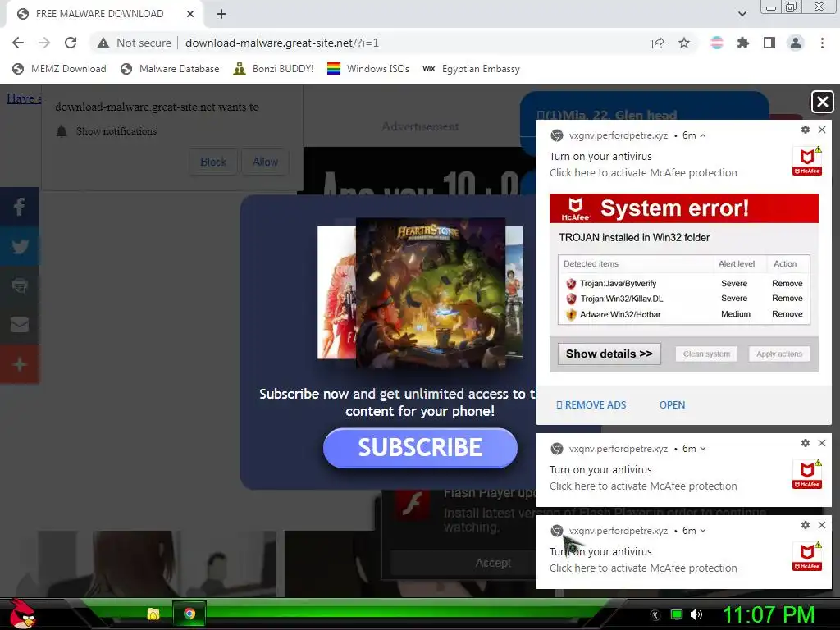Click the REMOVE ADS notification action

pos(591,405)
